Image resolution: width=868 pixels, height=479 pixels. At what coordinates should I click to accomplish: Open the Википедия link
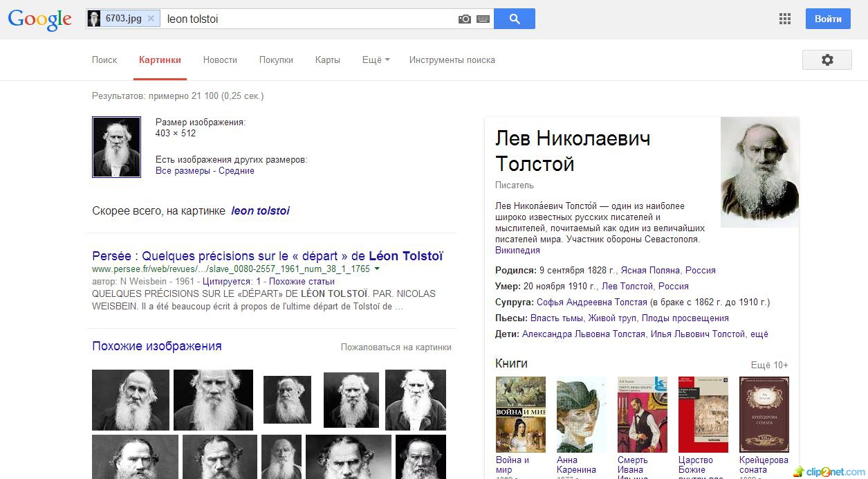tap(517, 251)
